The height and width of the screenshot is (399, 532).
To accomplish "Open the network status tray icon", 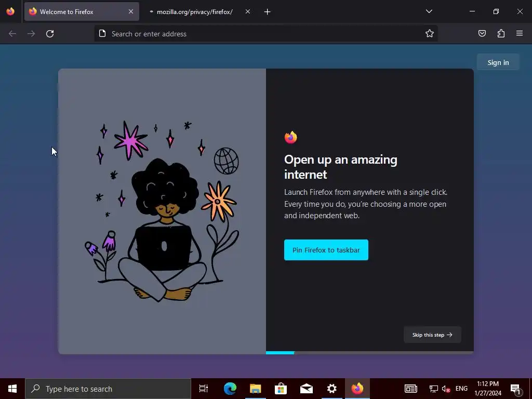I will [434, 389].
